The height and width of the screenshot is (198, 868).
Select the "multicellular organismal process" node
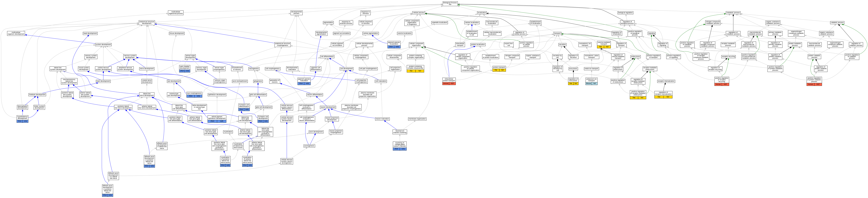tap(176, 13)
